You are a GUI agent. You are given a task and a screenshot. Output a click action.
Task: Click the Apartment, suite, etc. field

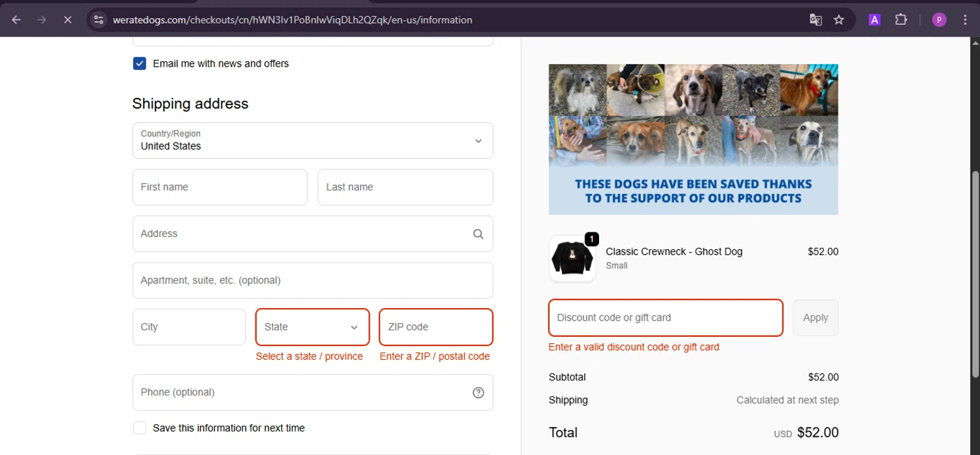point(313,281)
